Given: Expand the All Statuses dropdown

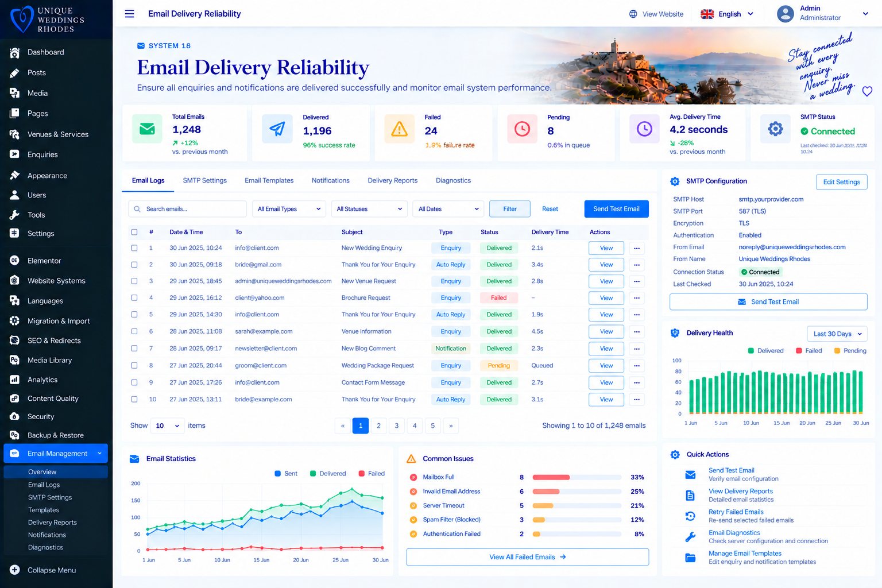Looking at the screenshot, I should (369, 209).
